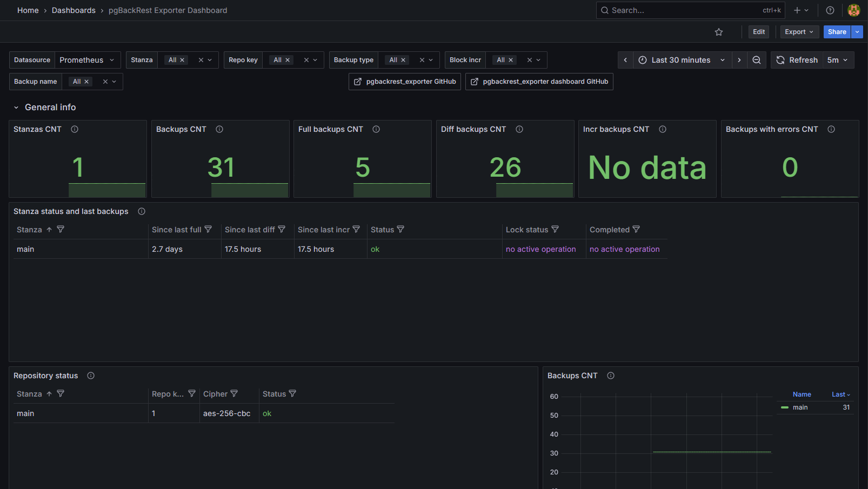Screen dimensions: 868x489
Task: Go to Dashboards in the breadcrumb
Action: 74,10
